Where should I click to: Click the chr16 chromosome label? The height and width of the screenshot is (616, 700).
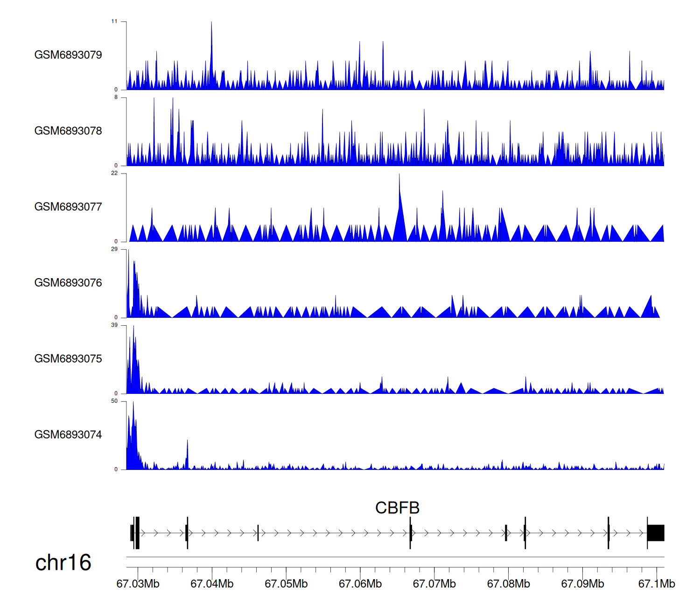(63, 563)
